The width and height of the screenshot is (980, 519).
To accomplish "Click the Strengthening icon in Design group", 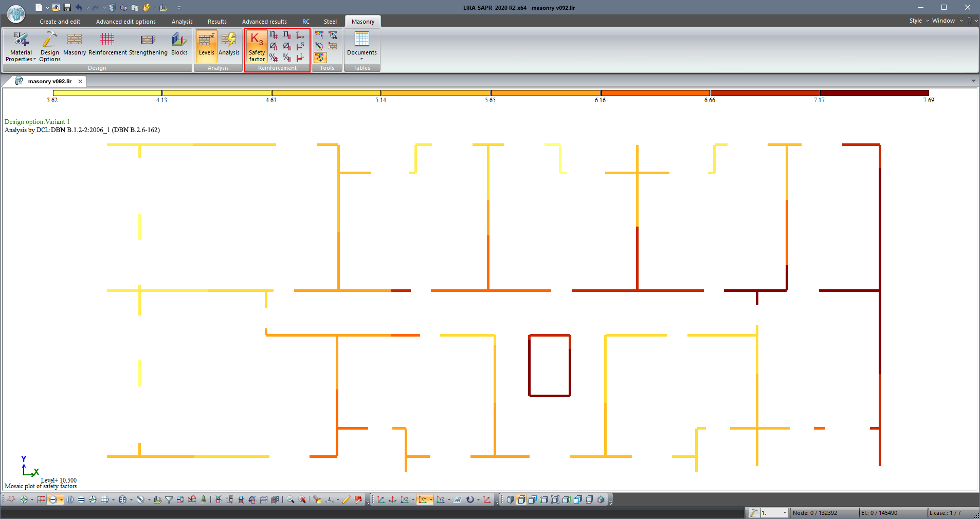I will click(x=148, y=44).
